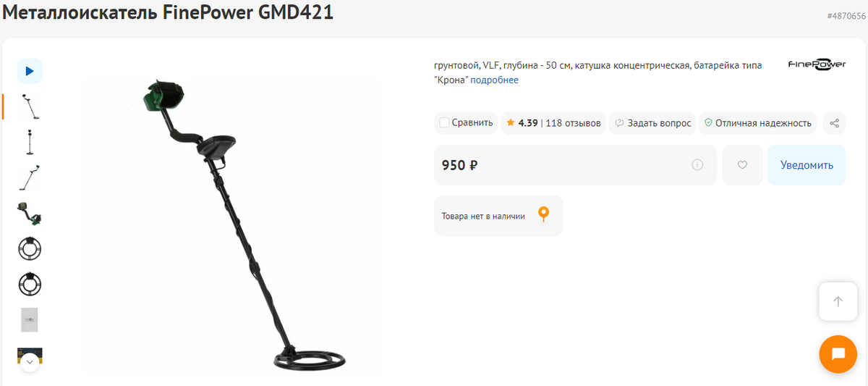868x386 pixels.
Task: Add product to favorites with heart icon
Action: pos(742,165)
